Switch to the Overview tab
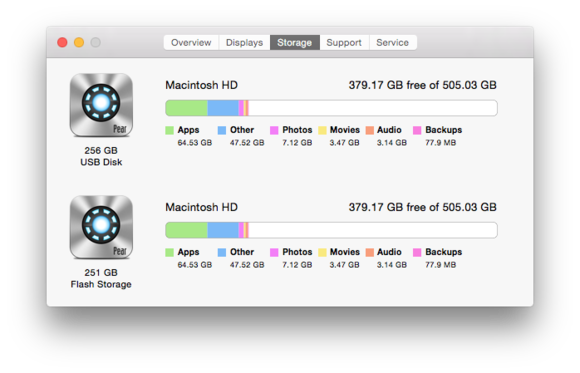 (191, 43)
